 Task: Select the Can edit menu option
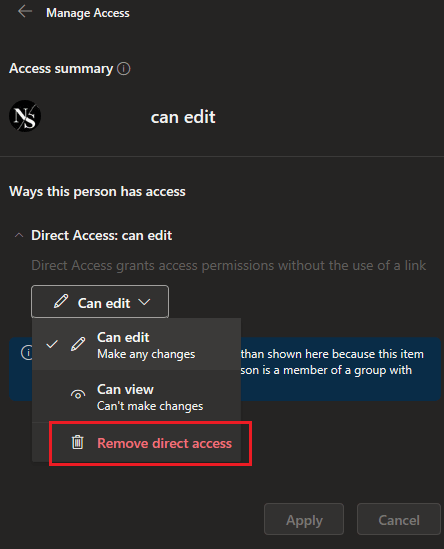click(x=137, y=344)
